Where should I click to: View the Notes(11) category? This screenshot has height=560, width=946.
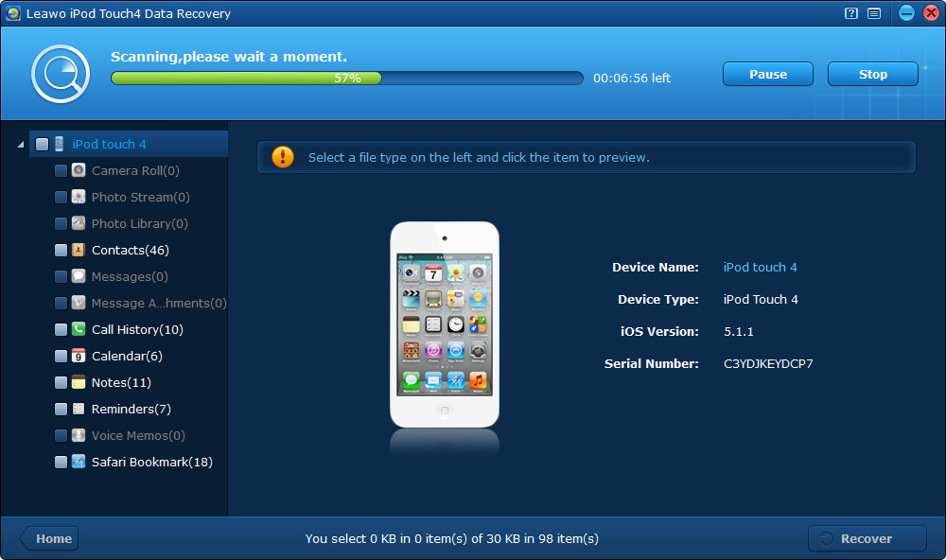121,382
